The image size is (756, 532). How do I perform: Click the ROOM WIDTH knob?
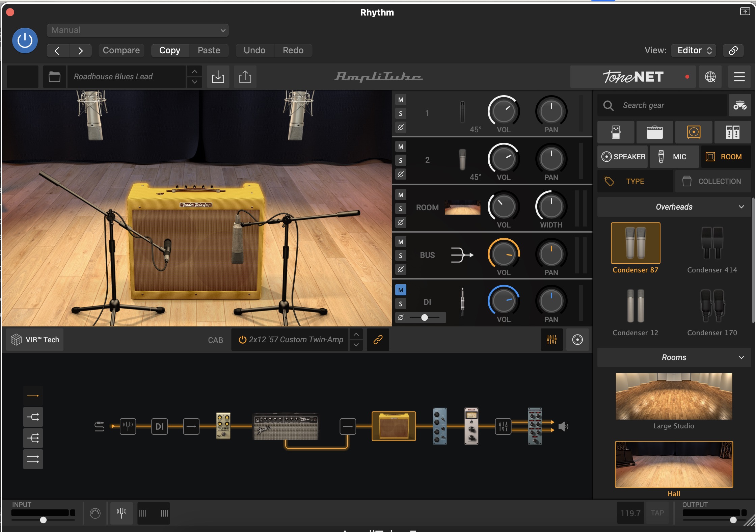551,206
